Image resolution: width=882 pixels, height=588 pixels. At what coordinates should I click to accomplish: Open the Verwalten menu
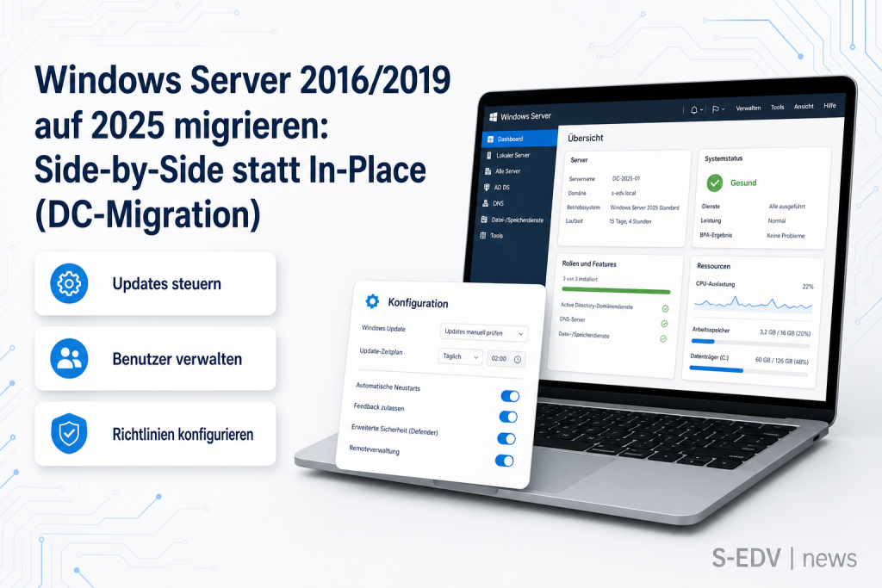[x=748, y=108]
